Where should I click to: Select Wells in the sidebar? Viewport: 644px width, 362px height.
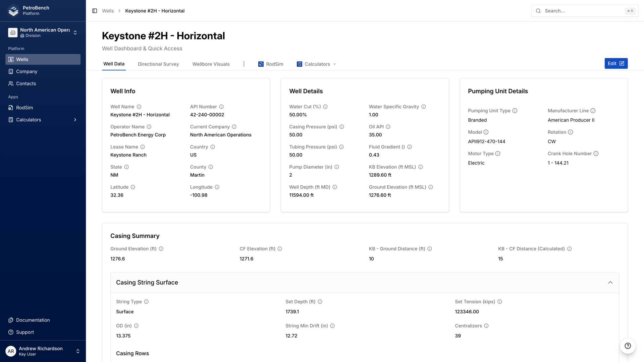click(43, 59)
